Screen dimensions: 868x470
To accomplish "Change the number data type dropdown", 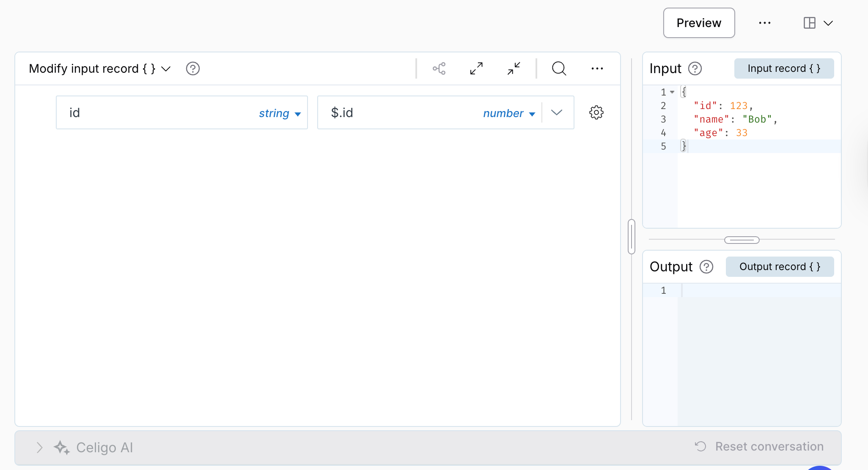I will tap(509, 113).
